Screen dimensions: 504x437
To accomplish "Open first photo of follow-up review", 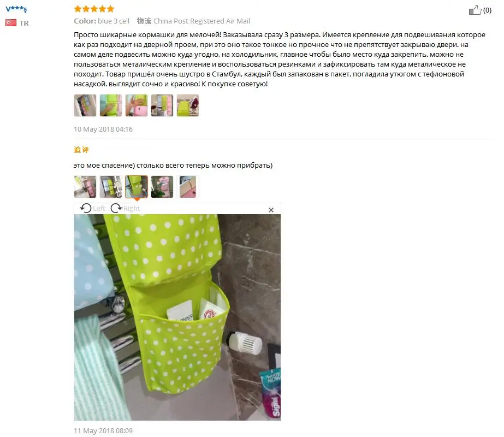I will 85,186.
